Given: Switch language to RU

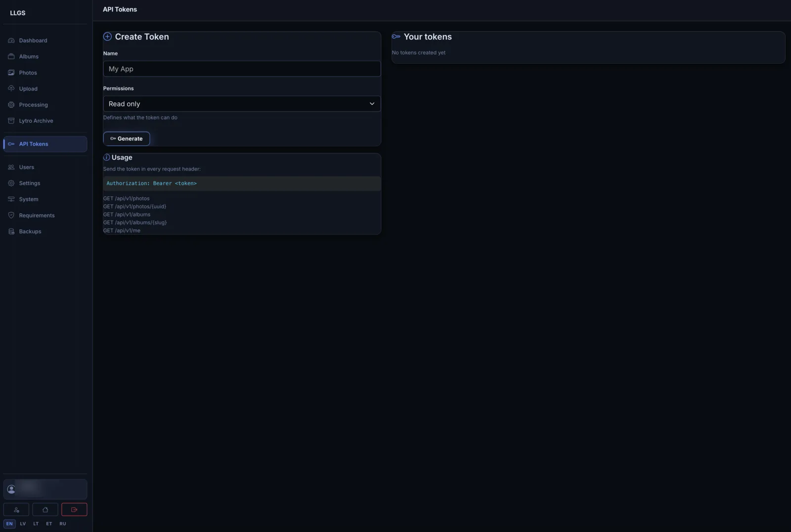Looking at the screenshot, I should tap(63, 524).
